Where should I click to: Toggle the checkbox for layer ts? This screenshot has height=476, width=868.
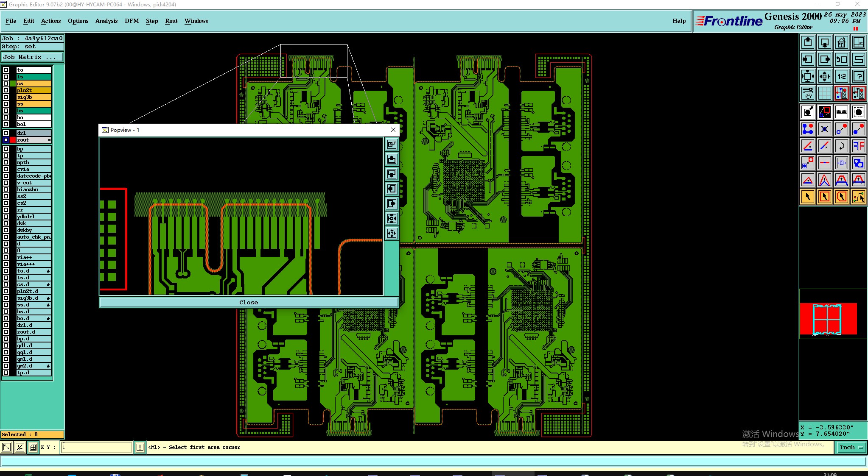[x=6, y=77]
